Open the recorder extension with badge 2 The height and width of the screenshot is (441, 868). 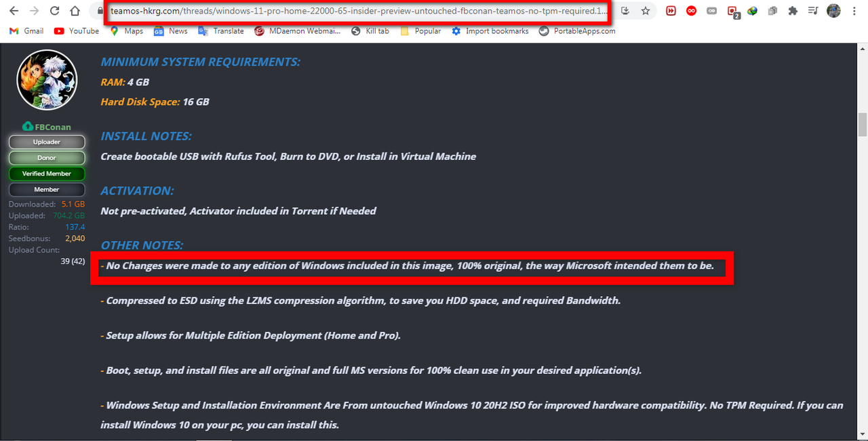click(732, 12)
